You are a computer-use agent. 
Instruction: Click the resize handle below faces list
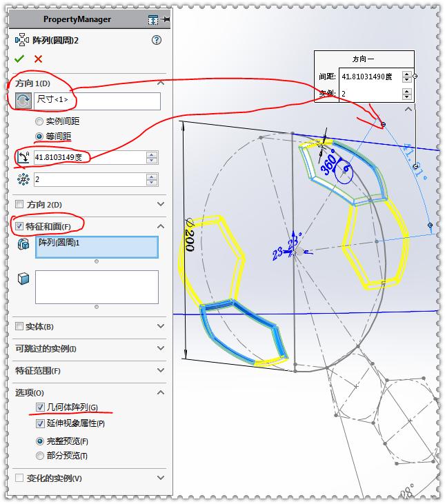[x=97, y=307]
